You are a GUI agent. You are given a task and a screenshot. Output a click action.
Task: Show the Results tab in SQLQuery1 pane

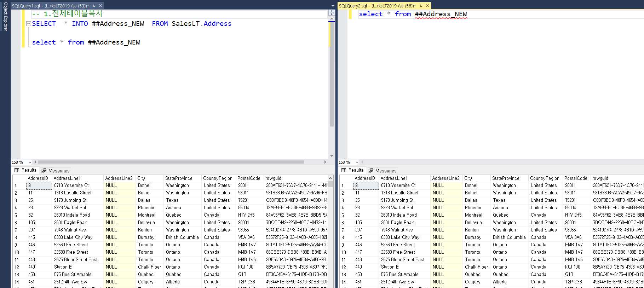tap(25, 170)
